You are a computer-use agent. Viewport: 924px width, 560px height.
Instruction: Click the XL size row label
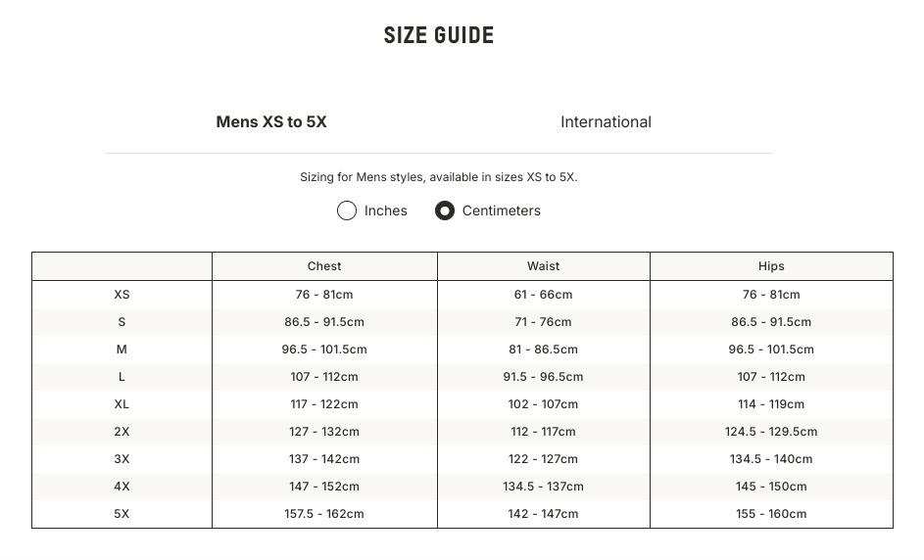[122, 404]
